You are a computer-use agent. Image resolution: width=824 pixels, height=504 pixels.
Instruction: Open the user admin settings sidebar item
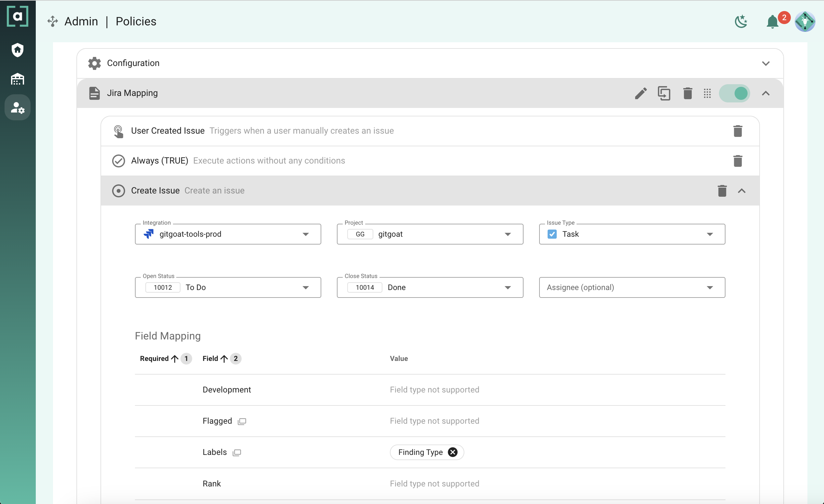pyautogui.click(x=17, y=108)
